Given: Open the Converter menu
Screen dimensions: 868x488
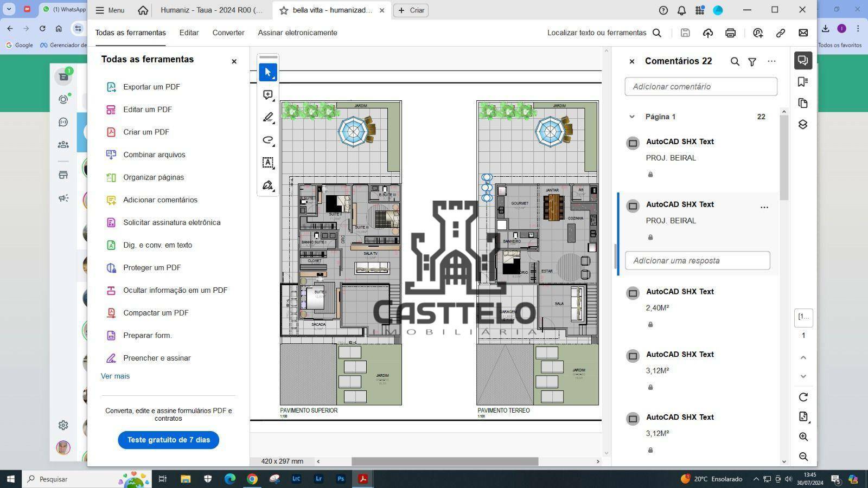Looking at the screenshot, I should pyautogui.click(x=228, y=33).
